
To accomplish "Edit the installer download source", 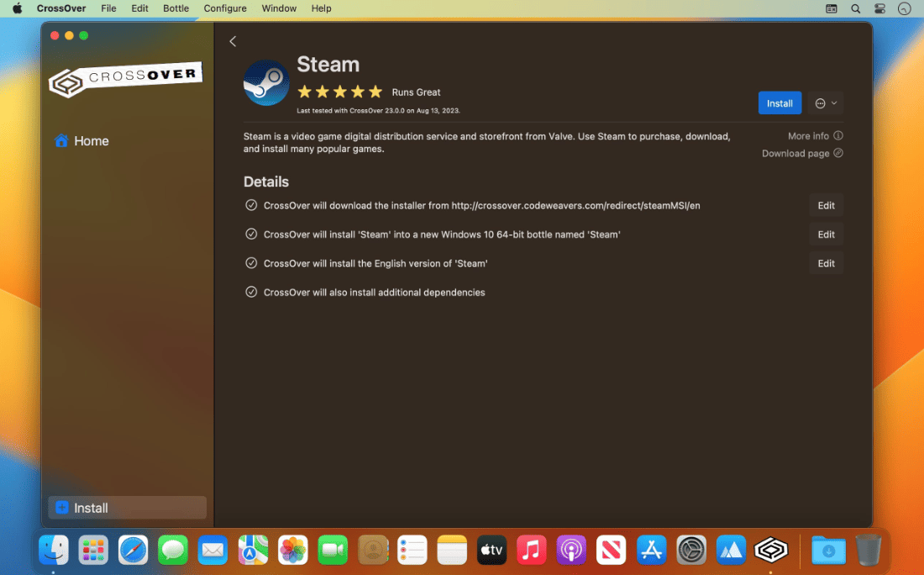I will coord(826,205).
